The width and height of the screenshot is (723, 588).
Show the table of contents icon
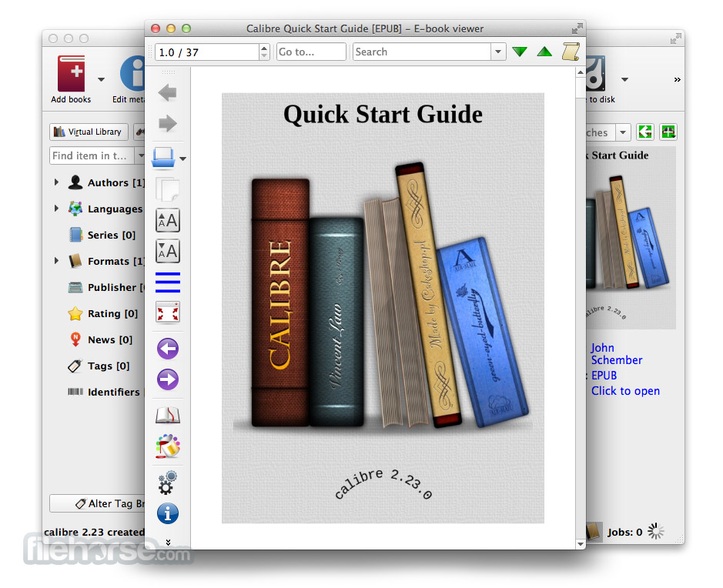(x=167, y=282)
